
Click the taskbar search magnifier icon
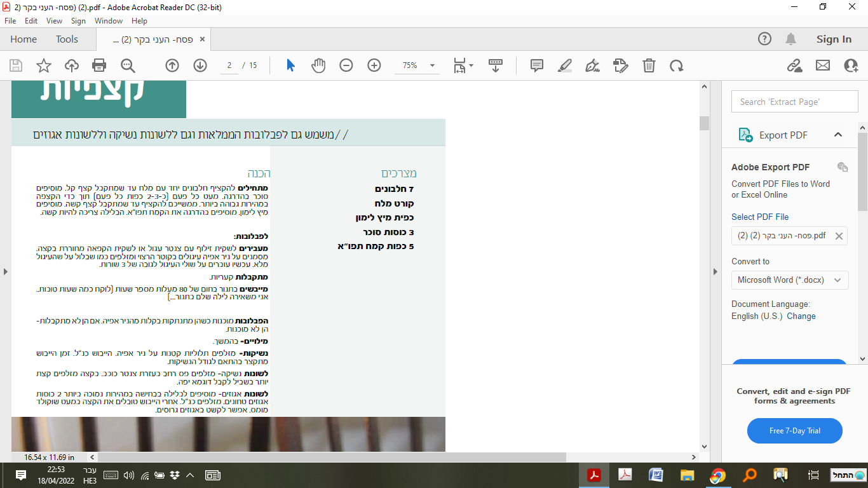pyautogui.click(x=750, y=475)
